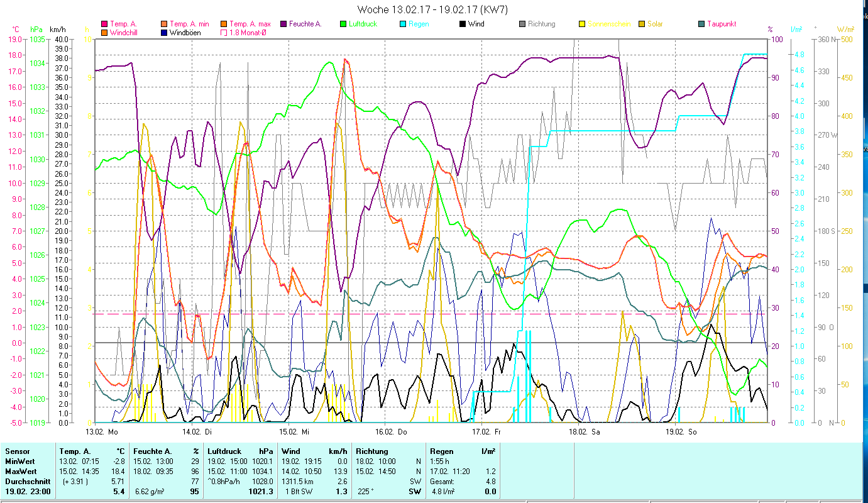
Task: Click the purple Feuchte A. legend swatch
Action: coord(284,25)
